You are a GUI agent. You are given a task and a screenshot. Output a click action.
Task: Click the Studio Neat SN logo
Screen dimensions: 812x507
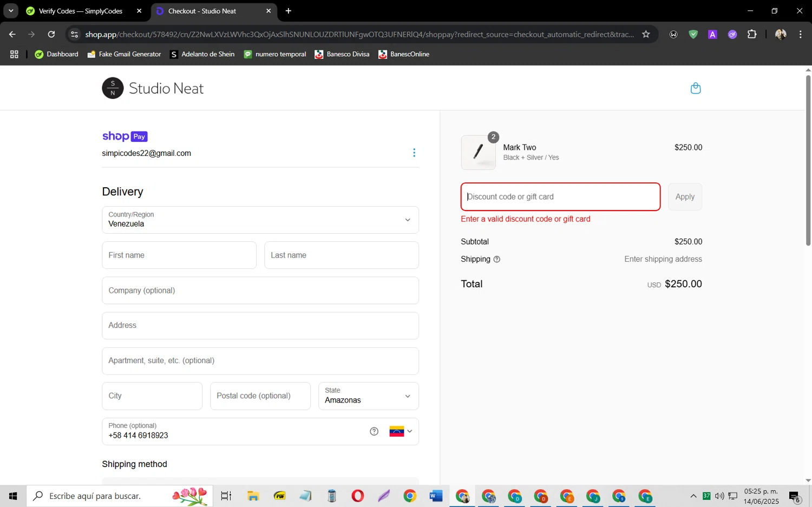(113, 88)
